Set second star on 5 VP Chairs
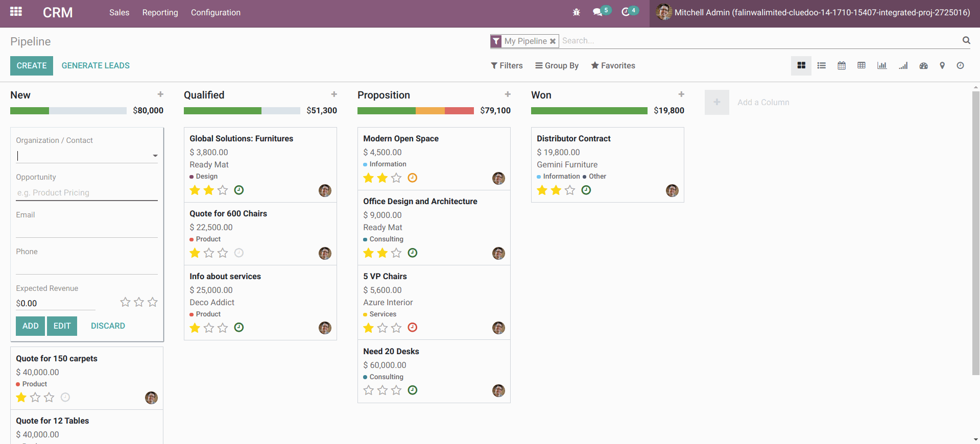This screenshot has width=980, height=444. click(383, 328)
